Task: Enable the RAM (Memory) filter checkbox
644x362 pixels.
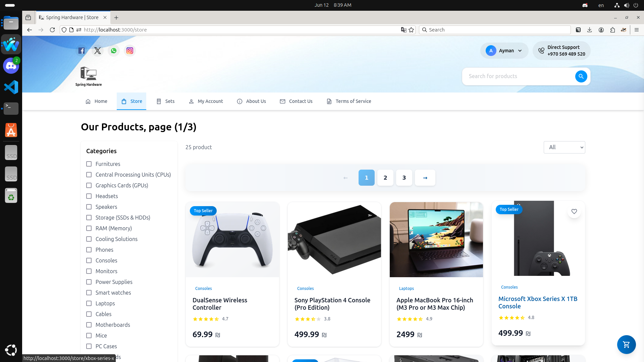Action: pyautogui.click(x=89, y=228)
